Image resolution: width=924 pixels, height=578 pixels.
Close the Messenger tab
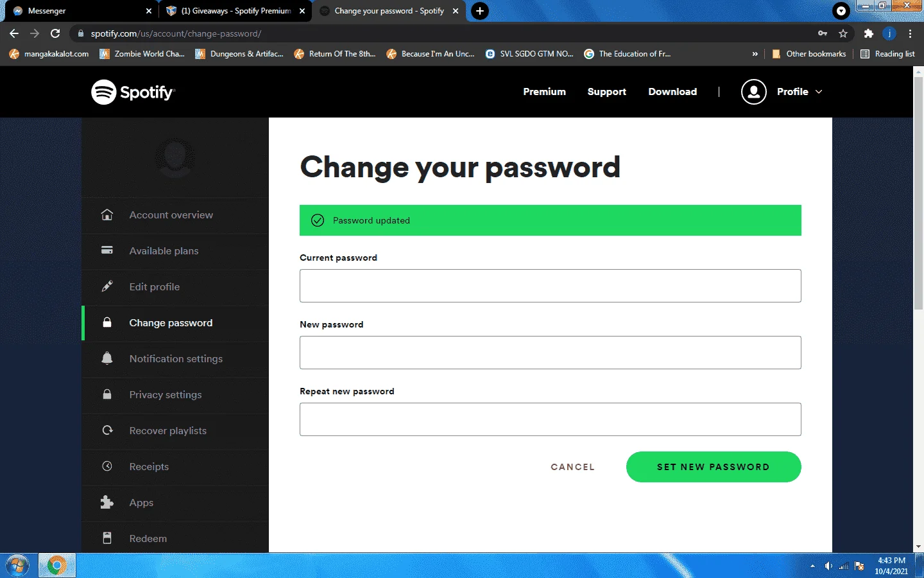coord(149,11)
